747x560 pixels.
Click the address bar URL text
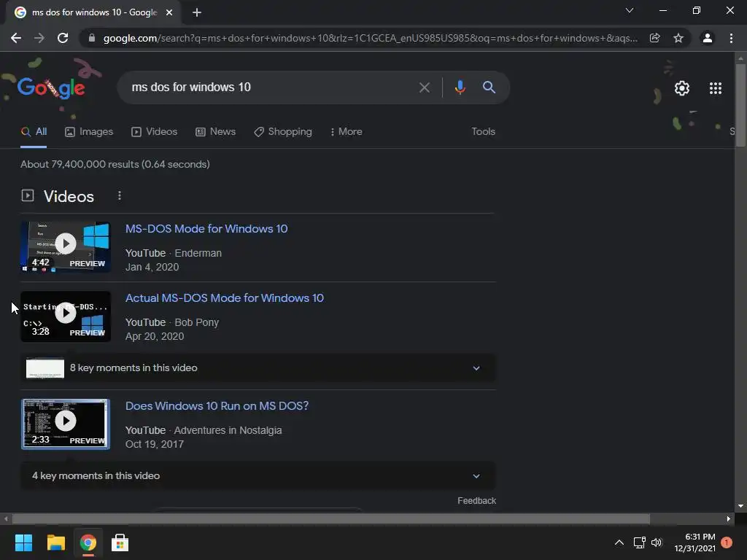coord(370,38)
